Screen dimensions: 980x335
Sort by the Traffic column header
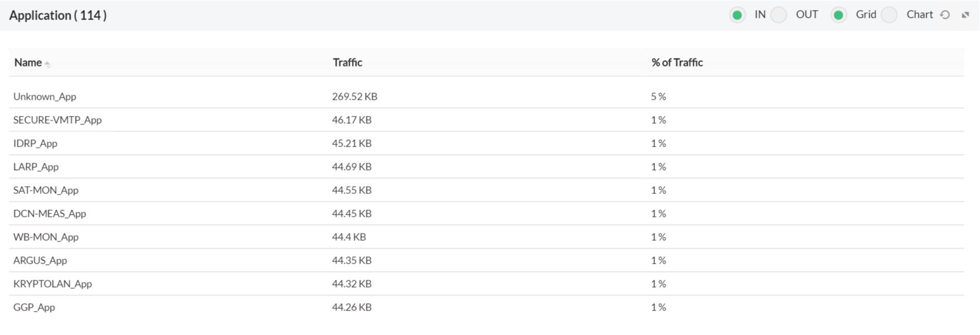click(x=347, y=62)
